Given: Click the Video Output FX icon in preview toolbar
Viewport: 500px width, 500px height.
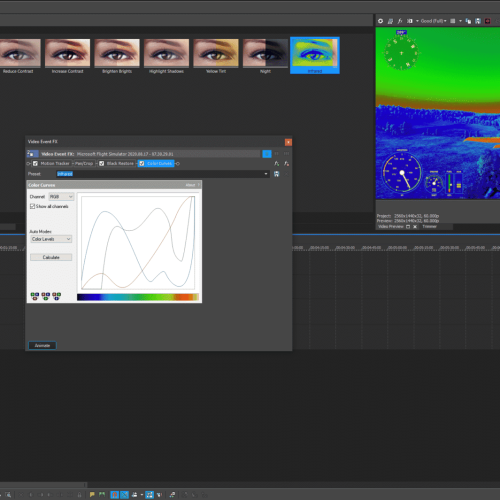Looking at the screenshot, I should [x=400, y=21].
